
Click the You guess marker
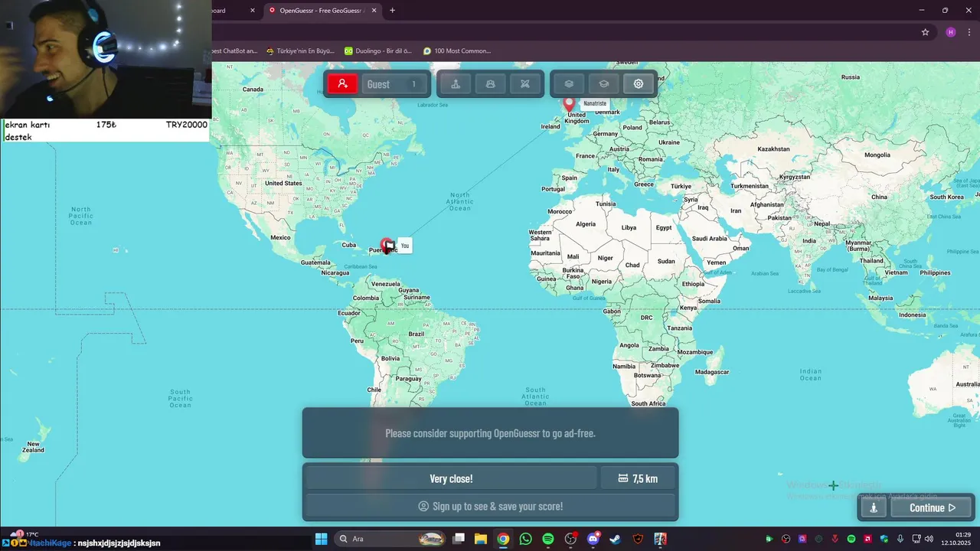388,246
